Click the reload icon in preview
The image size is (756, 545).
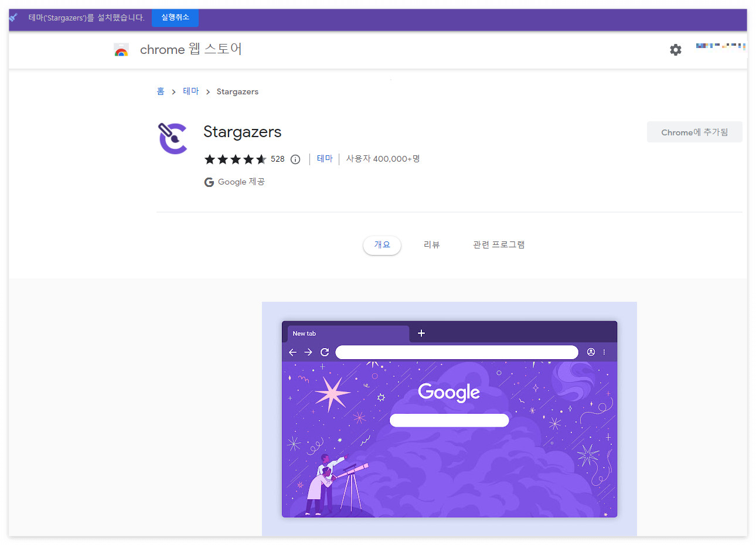pos(325,352)
